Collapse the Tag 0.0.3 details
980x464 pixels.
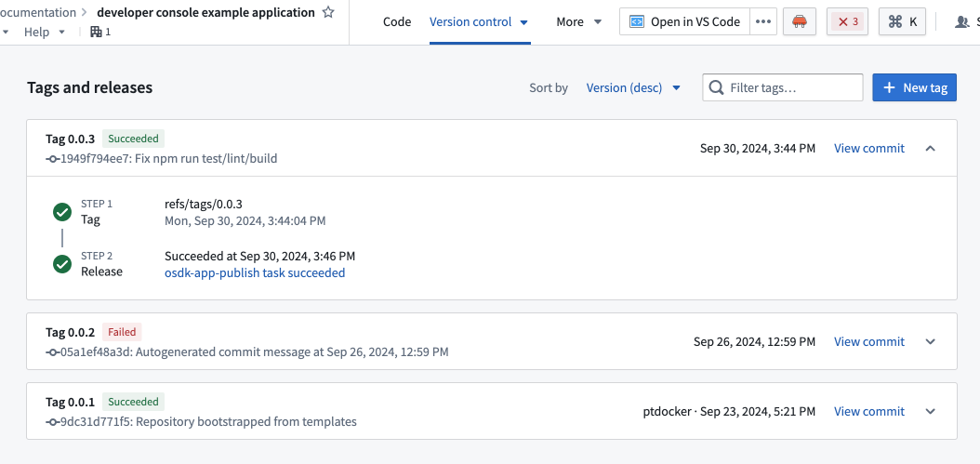point(931,148)
